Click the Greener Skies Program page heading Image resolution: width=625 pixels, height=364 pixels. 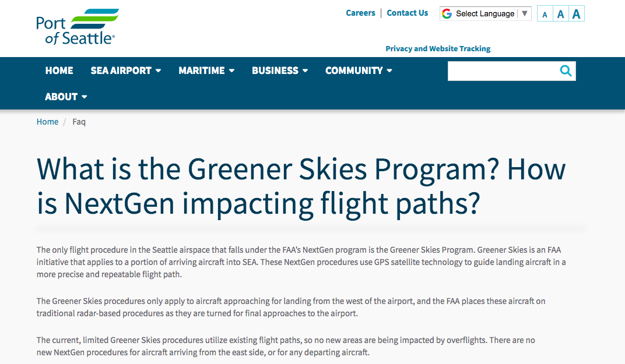tap(301, 185)
